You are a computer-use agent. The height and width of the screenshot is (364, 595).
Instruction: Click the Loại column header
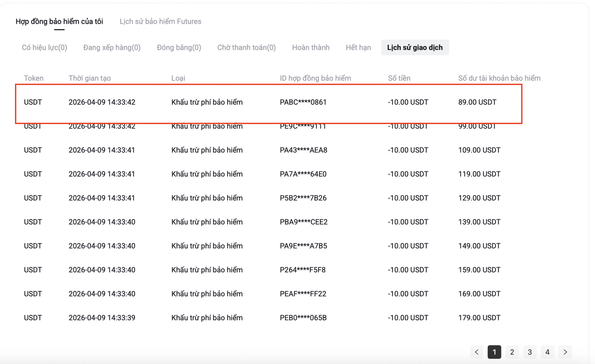[178, 78]
